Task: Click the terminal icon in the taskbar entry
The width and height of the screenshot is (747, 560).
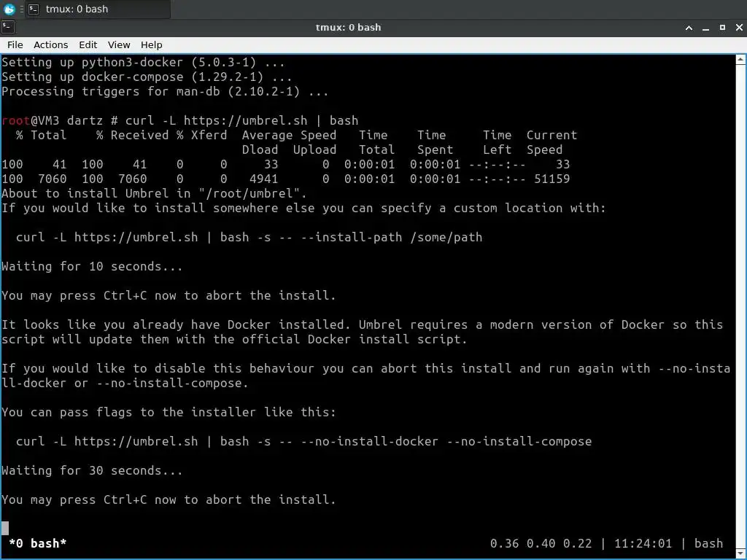Action: pyautogui.click(x=34, y=9)
